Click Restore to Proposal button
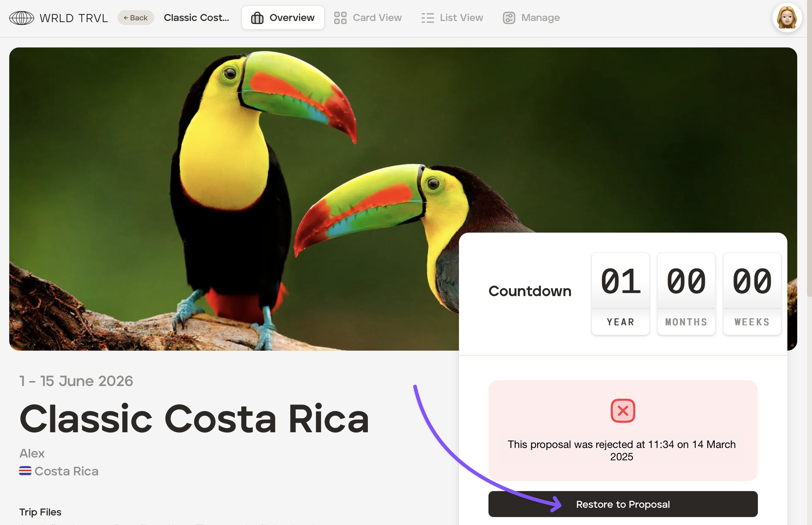812x525 pixels. (x=623, y=504)
